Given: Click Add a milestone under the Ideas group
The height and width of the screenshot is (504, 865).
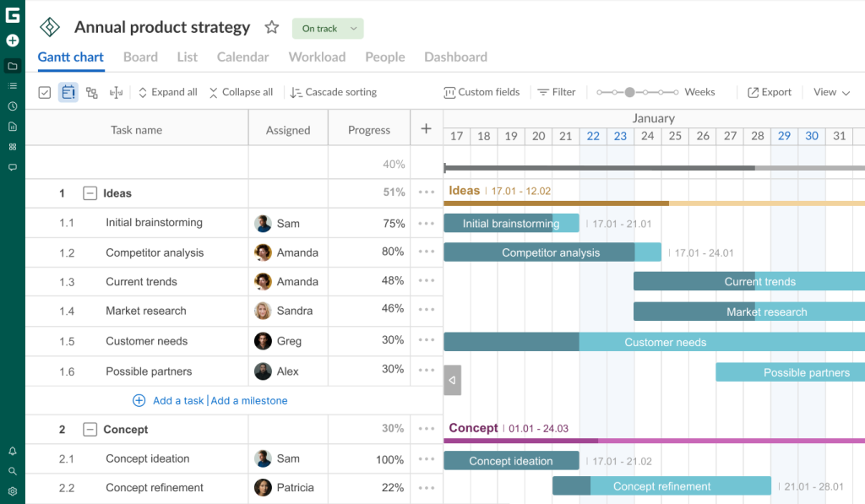Looking at the screenshot, I should [249, 400].
